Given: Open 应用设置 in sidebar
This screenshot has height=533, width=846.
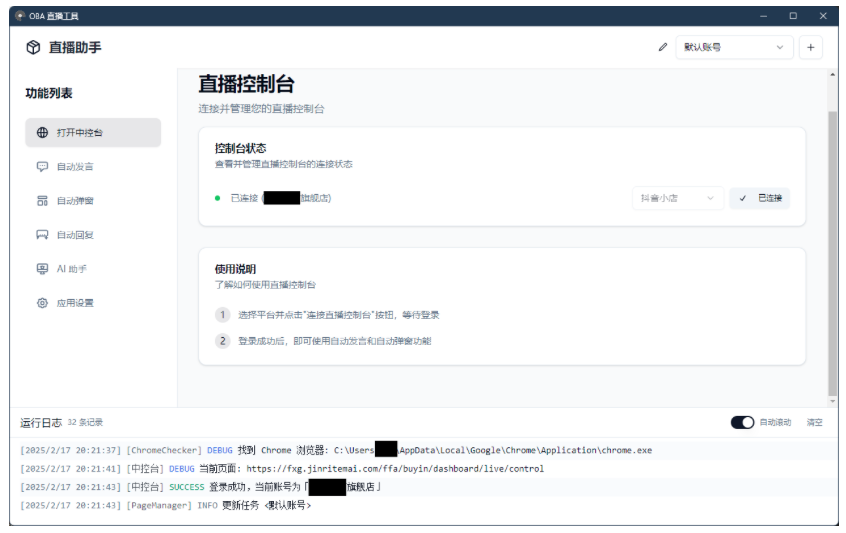Looking at the screenshot, I should coord(93,303).
